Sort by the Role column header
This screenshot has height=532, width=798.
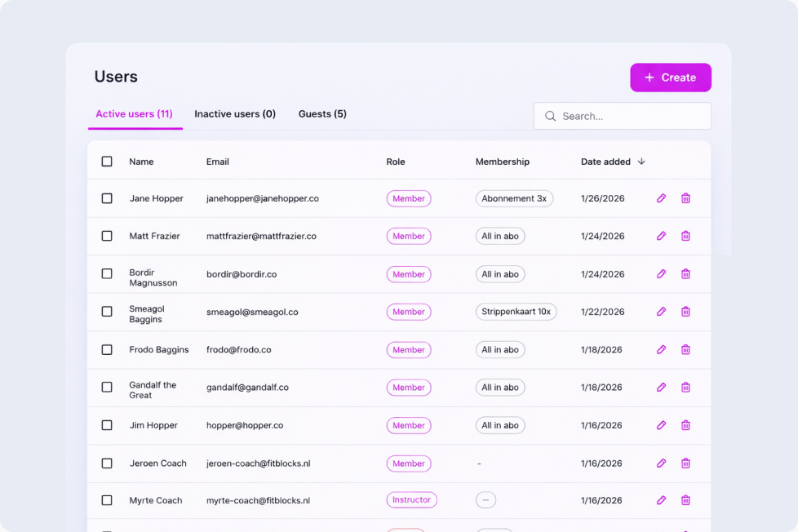pyautogui.click(x=396, y=162)
